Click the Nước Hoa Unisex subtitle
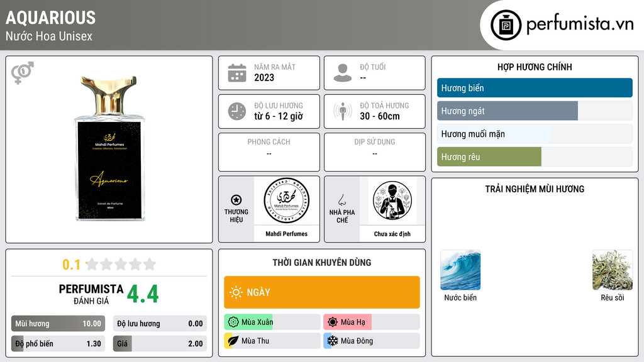Screen dimensions: 644x362 point(49,36)
